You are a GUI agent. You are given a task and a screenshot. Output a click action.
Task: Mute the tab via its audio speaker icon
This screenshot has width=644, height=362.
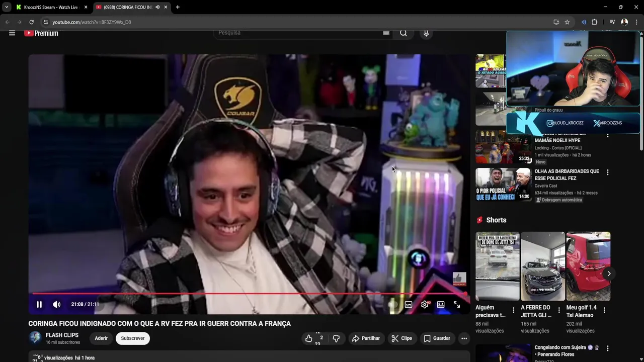tap(157, 7)
